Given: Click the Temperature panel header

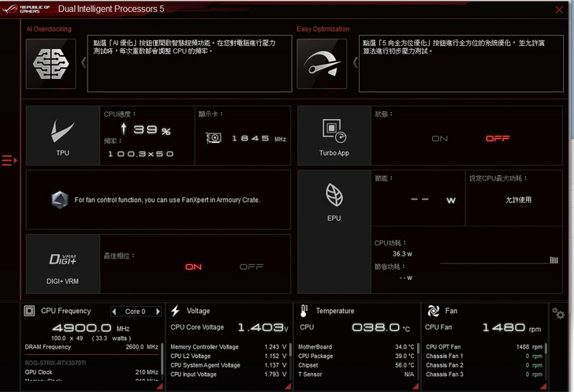Looking at the screenshot, I should point(335,311).
